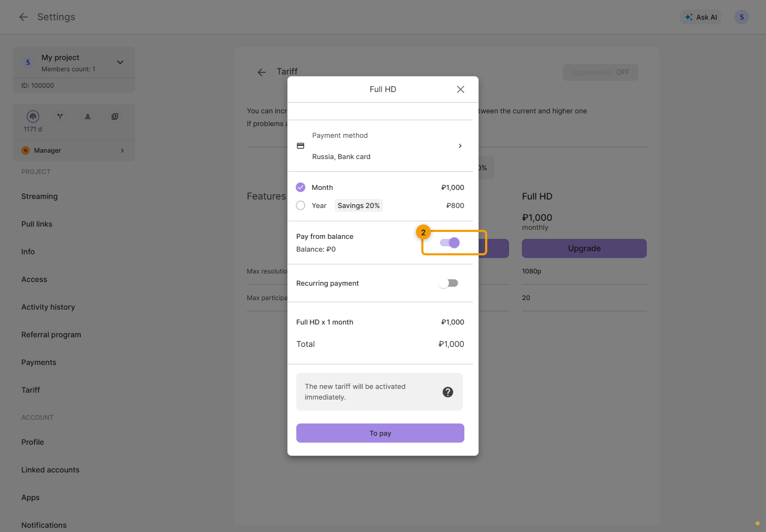Click the person icon in the sidebar
The height and width of the screenshot is (532, 766).
tap(88, 117)
